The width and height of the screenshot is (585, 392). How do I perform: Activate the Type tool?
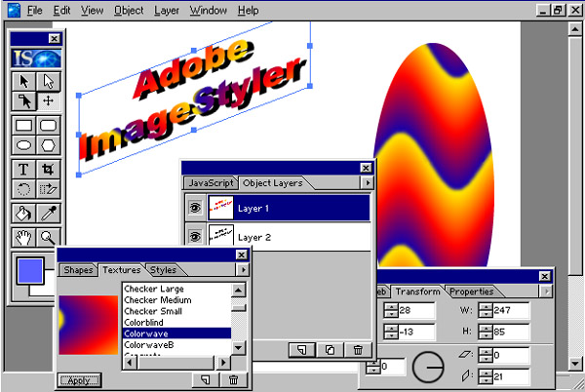pos(23,170)
